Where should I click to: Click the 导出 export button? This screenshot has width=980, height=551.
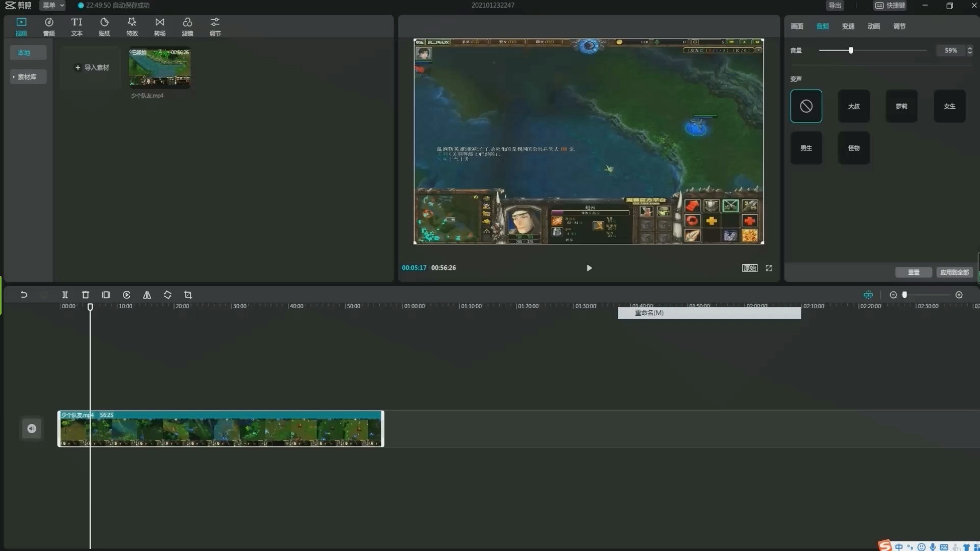pyautogui.click(x=835, y=5)
